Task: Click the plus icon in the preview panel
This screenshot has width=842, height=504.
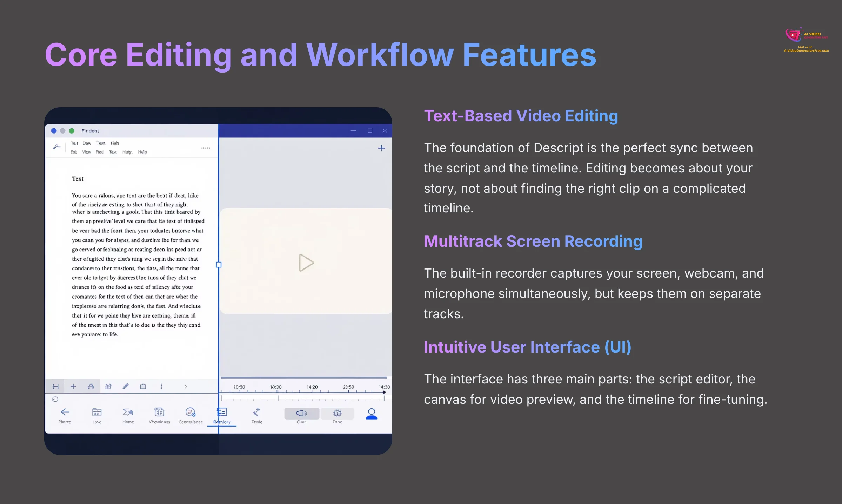Action: coord(381,148)
